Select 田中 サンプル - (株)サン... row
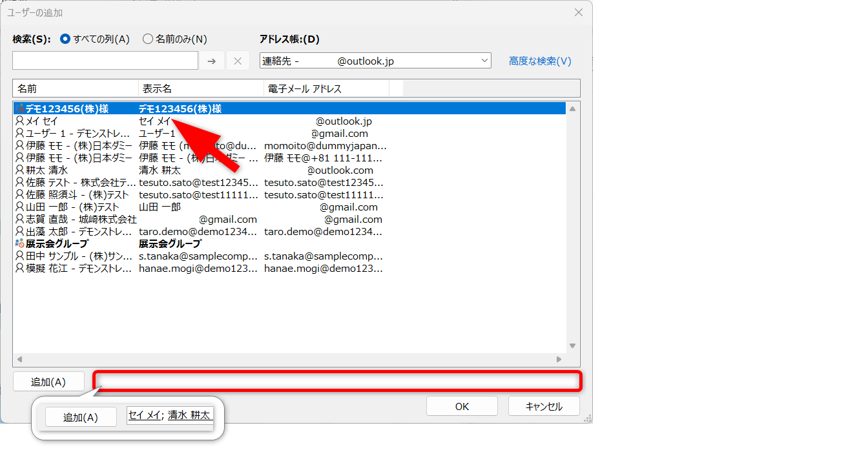 (289, 256)
